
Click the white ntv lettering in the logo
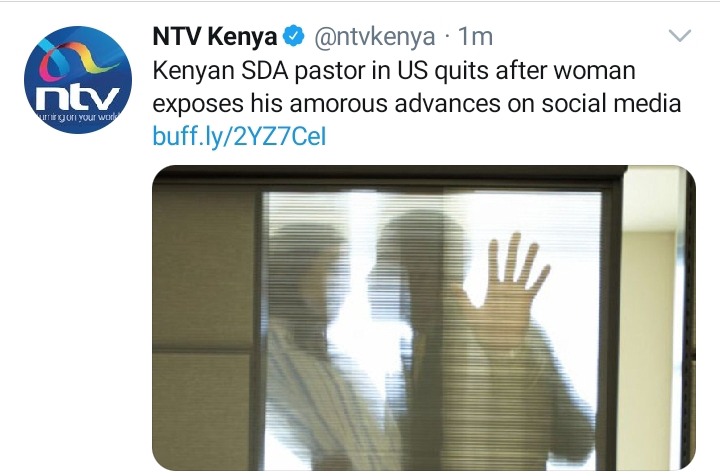78,97
